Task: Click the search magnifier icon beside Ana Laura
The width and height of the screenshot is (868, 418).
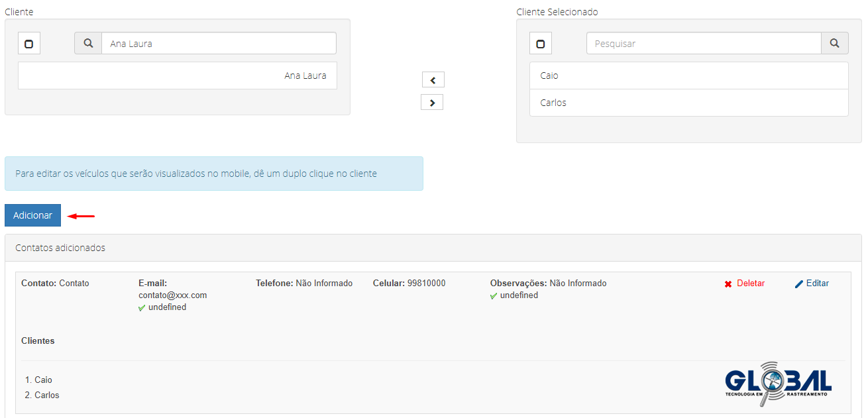Action: 88,44
